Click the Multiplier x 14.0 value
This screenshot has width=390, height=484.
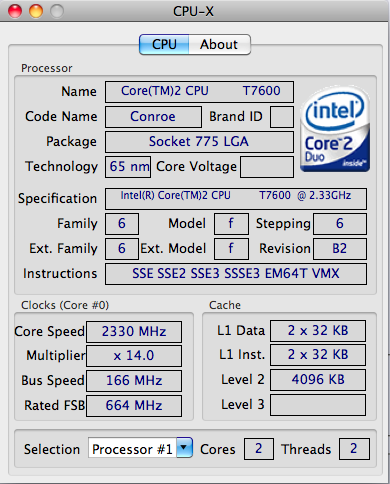[x=134, y=356]
